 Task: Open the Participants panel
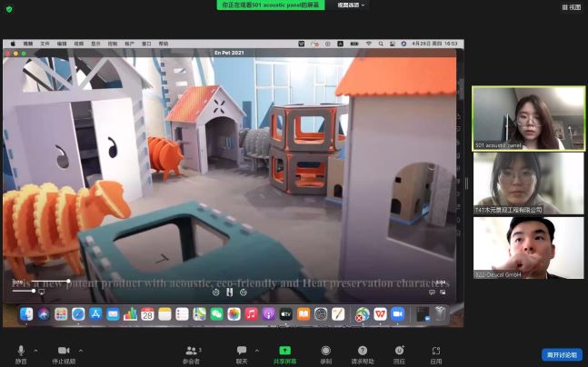coord(191,351)
